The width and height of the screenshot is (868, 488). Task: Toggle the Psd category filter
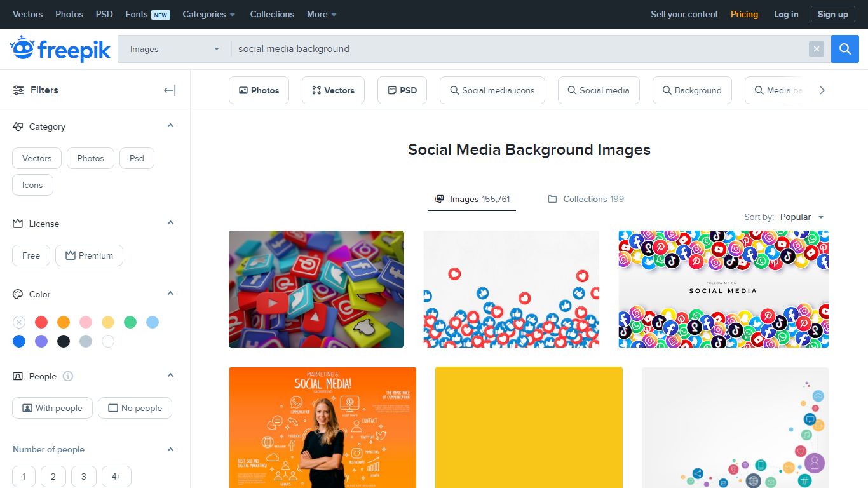tap(137, 158)
